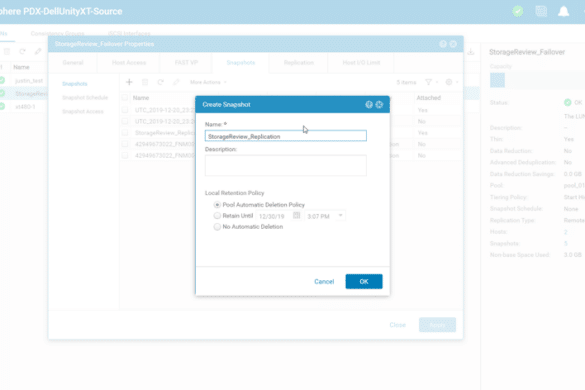This screenshot has height=390, width=585.
Task: Switch to the Host I/O Limit tab
Action: point(361,62)
